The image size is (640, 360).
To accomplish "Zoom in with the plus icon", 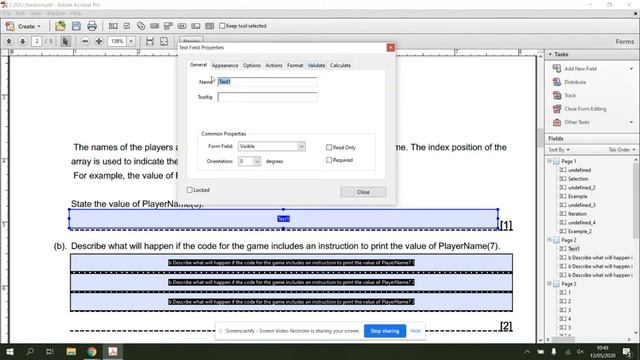I will point(99,41).
